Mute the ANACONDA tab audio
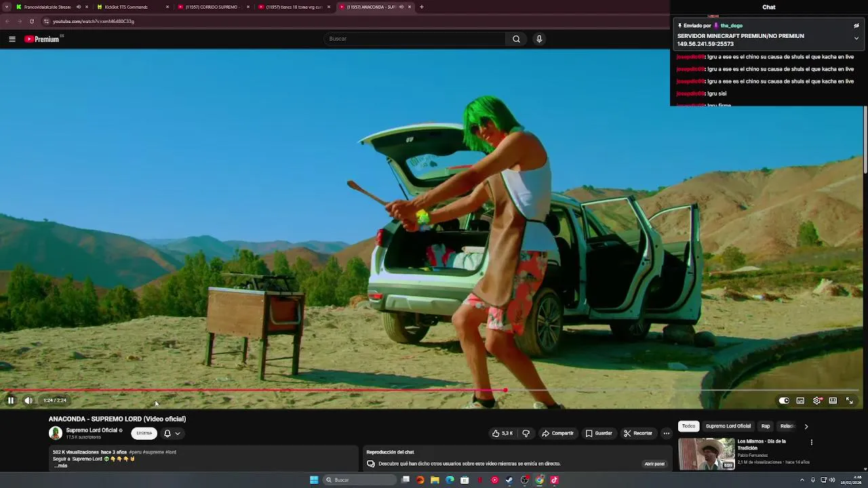Screen dimensions: 868x488 [401, 7]
